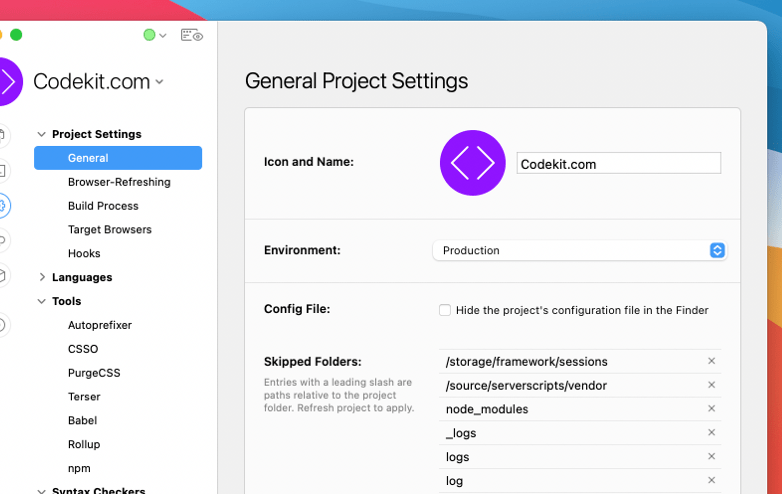Enable hiding the configuration file in Finder
782x494 pixels.
coord(444,310)
